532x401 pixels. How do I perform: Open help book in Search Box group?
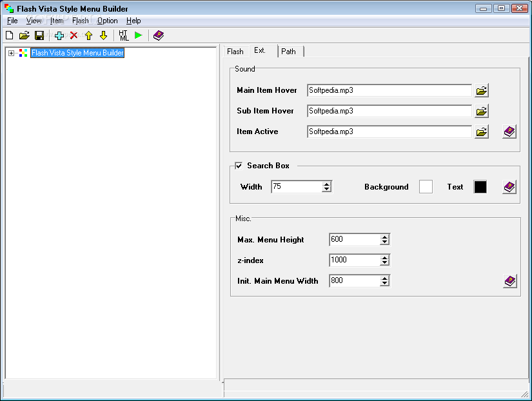click(509, 187)
